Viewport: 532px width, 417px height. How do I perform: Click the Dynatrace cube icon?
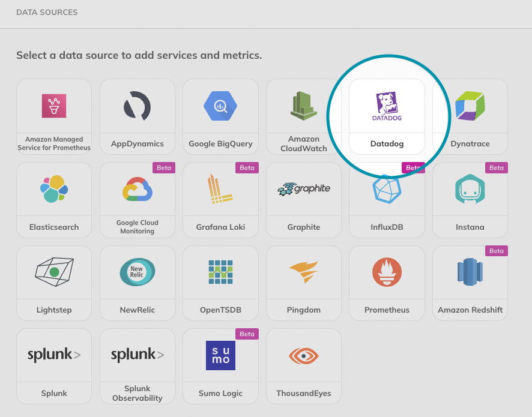tap(470, 107)
